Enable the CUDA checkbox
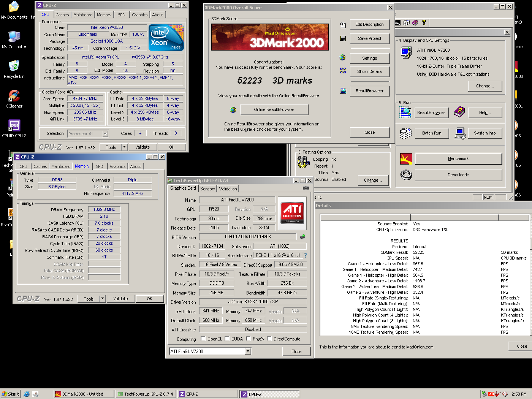Image resolution: width=532 pixels, height=399 pixels. (227, 339)
